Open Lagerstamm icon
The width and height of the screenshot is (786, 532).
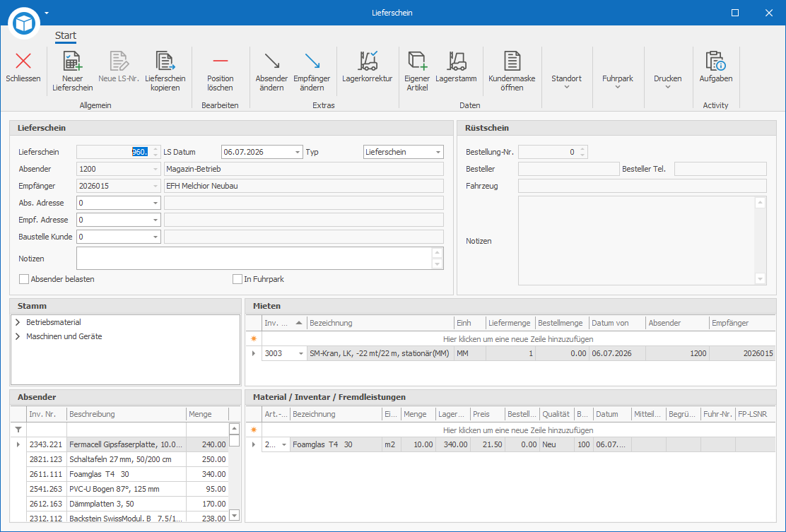click(x=456, y=61)
